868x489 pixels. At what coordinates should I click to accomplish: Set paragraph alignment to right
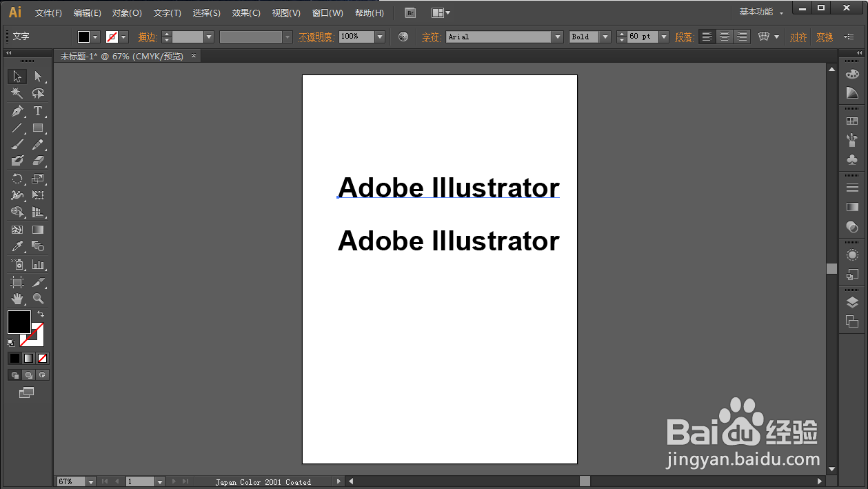click(742, 37)
